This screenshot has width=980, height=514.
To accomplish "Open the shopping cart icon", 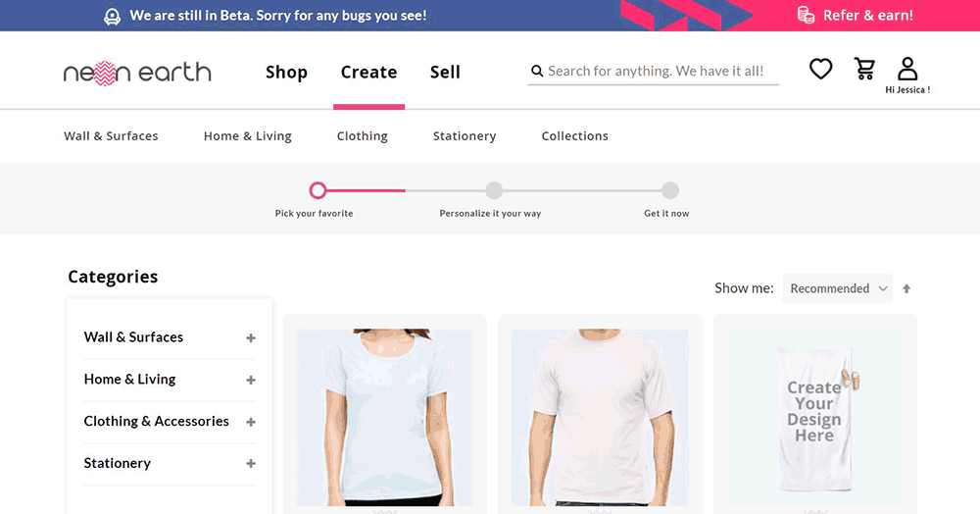I will click(864, 69).
